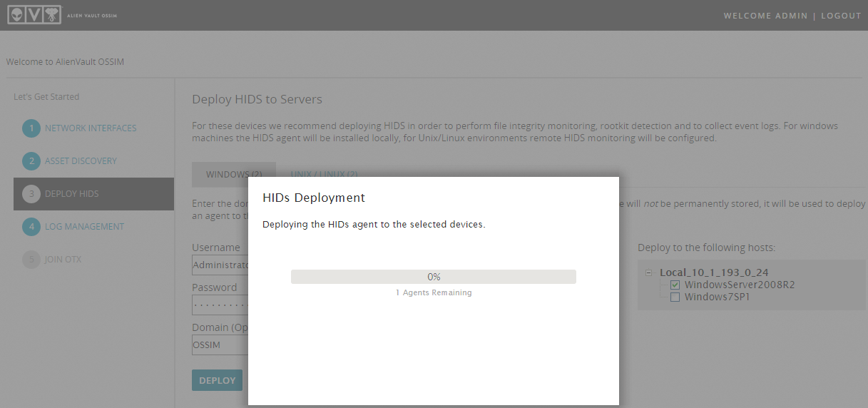Select step 3 Deploy HIDS
The image size is (868, 408).
pos(93,194)
